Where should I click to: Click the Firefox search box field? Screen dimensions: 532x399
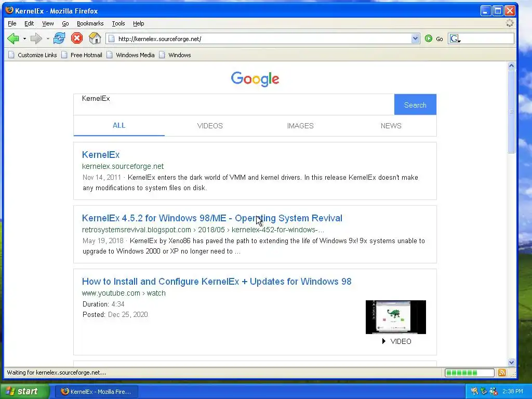click(487, 38)
